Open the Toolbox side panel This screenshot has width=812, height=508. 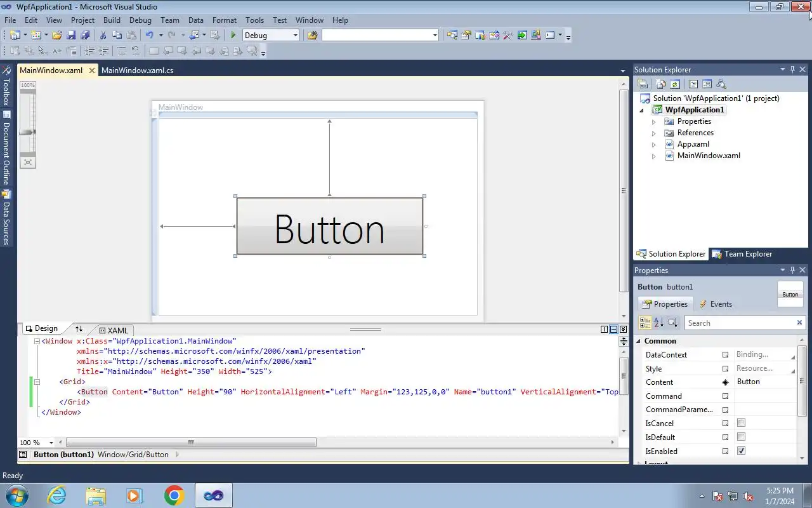pyautogui.click(x=6, y=85)
